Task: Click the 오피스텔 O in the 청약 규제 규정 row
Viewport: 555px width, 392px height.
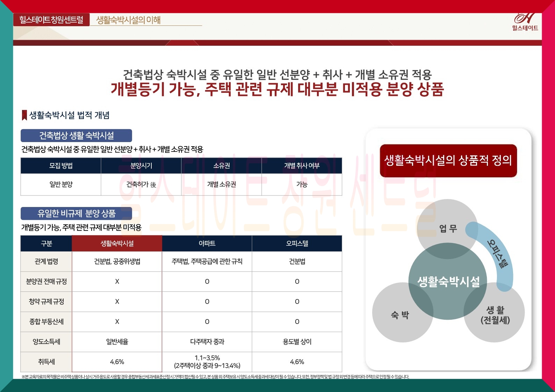Action: (297, 302)
